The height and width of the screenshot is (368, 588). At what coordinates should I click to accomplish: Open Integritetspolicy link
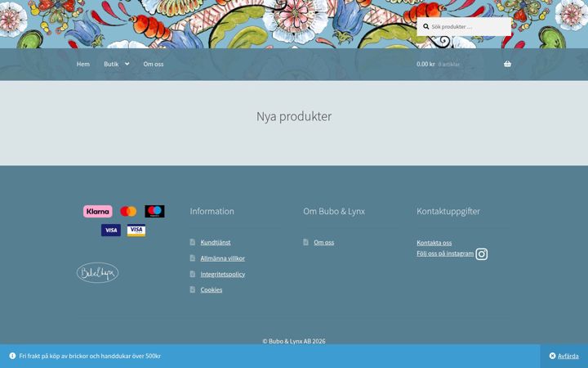tap(223, 274)
